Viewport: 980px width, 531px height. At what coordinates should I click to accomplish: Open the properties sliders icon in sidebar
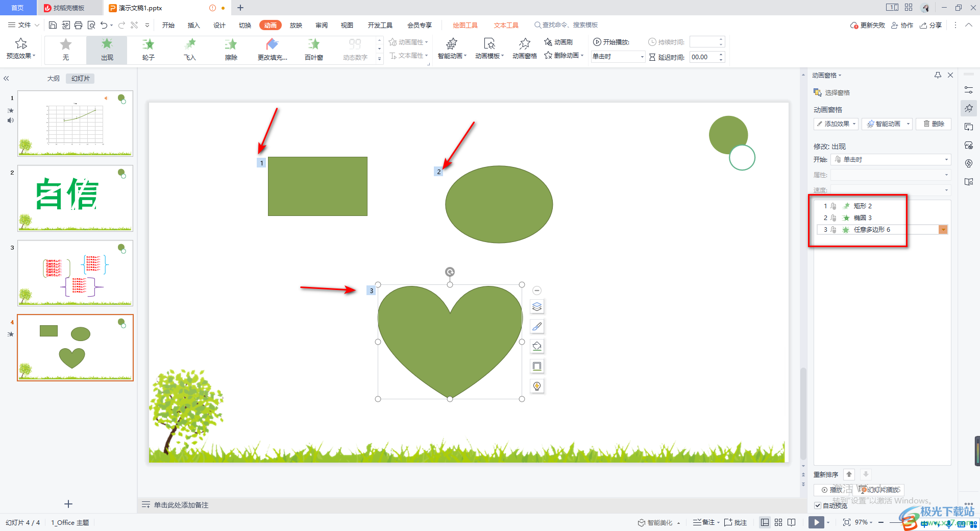[x=969, y=90]
